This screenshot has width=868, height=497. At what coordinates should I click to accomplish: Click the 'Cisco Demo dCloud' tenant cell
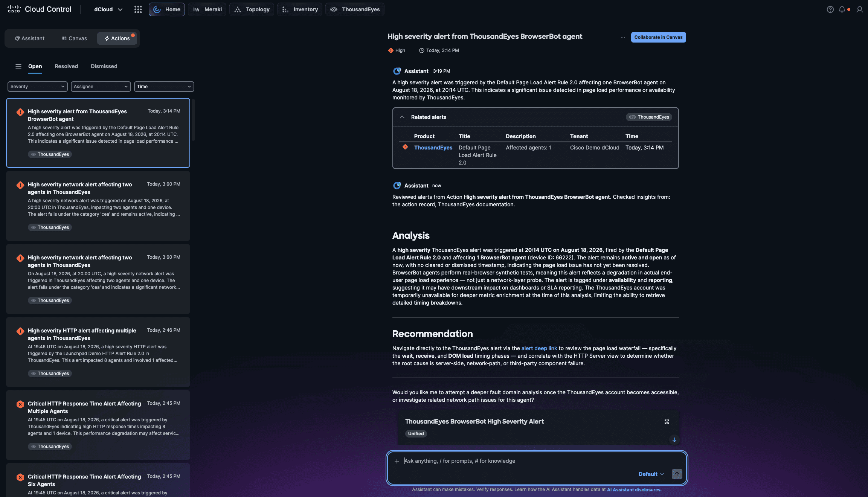point(594,148)
